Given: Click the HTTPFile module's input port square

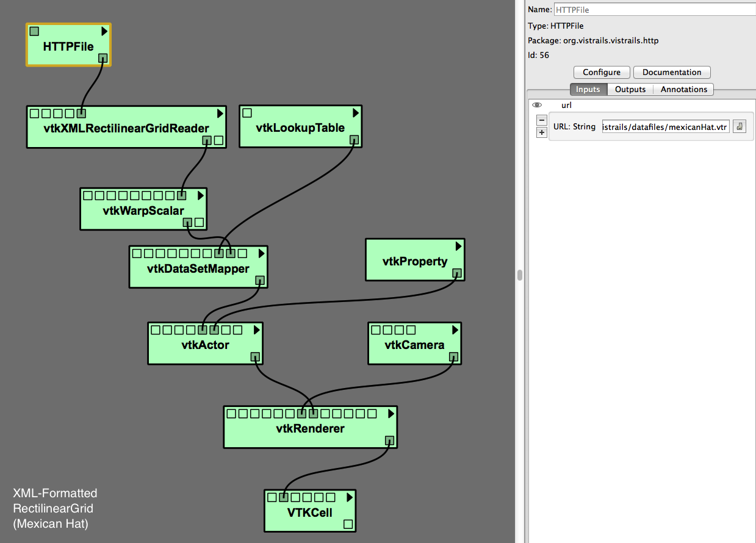Looking at the screenshot, I should (x=34, y=32).
